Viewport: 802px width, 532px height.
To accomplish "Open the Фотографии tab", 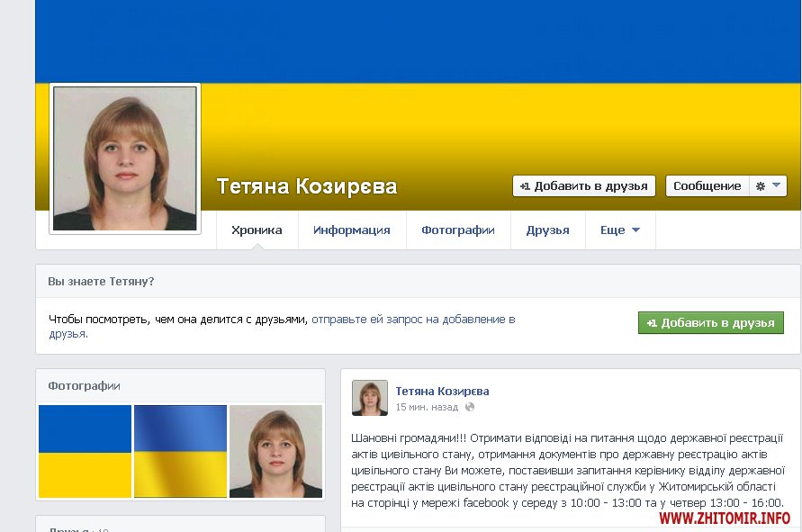I will (458, 230).
